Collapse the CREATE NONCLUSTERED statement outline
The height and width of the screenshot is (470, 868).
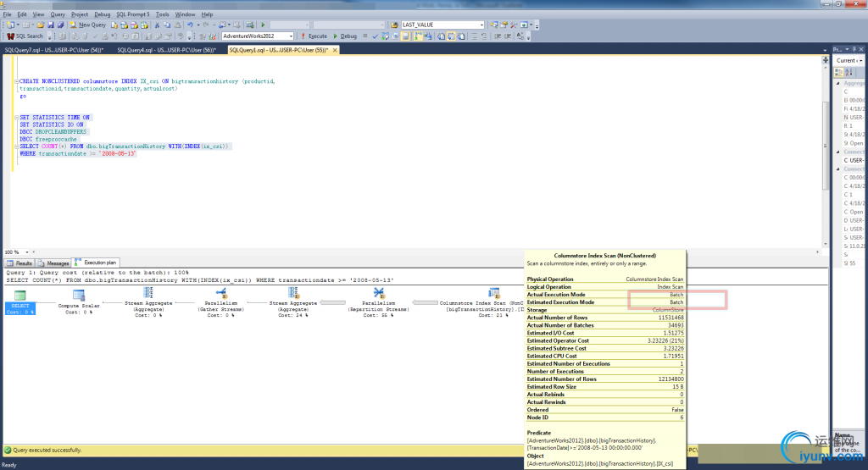(x=17, y=81)
